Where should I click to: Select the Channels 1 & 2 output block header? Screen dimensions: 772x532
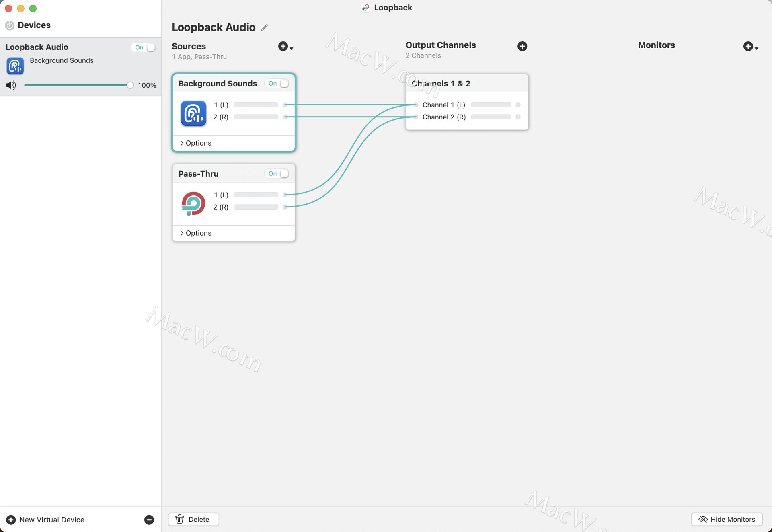(467, 84)
